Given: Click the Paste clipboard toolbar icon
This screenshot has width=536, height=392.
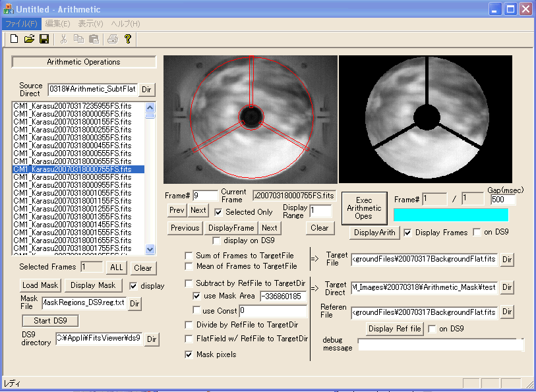Looking at the screenshot, I should pos(94,39).
